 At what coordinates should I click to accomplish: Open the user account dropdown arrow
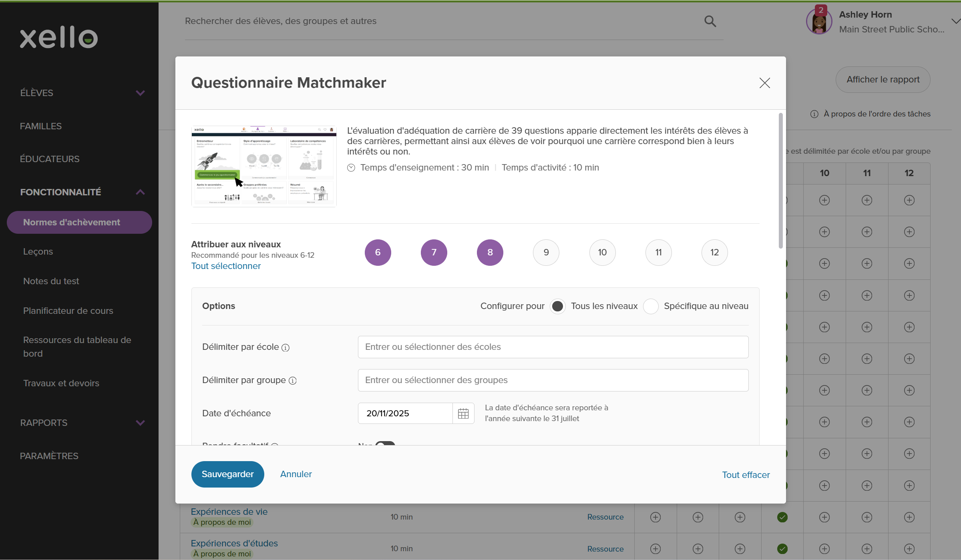(955, 21)
